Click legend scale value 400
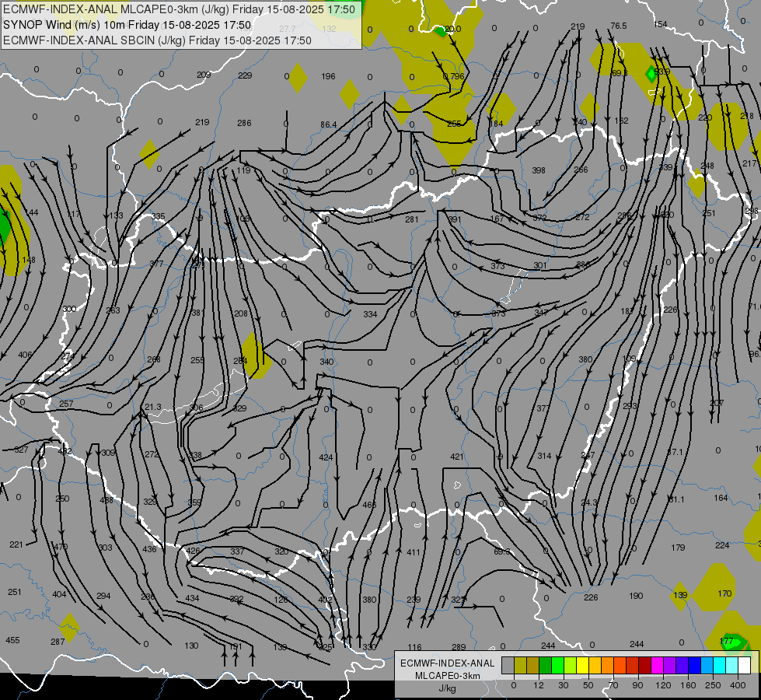The image size is (761, 700). (738, 685)
